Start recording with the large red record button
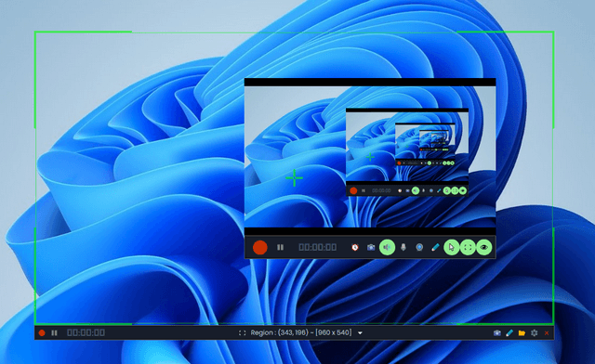The width and height of the screenshot is (595, 364). [x=260, y=247]
